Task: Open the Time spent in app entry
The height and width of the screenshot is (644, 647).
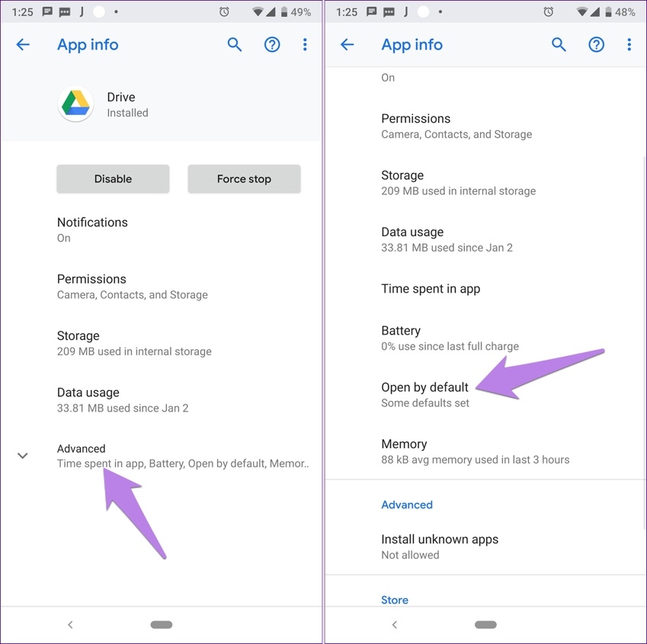Action: pos(431,289)
